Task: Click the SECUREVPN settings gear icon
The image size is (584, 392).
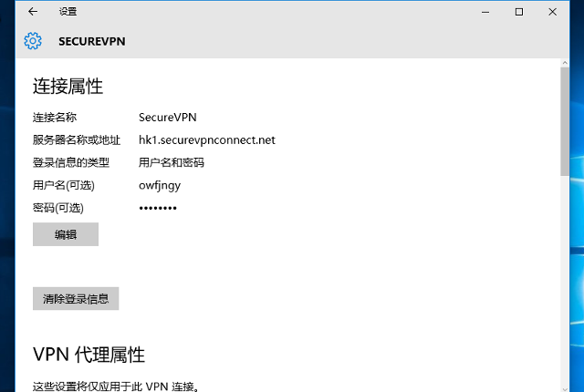Action: (x=33, y=41)
